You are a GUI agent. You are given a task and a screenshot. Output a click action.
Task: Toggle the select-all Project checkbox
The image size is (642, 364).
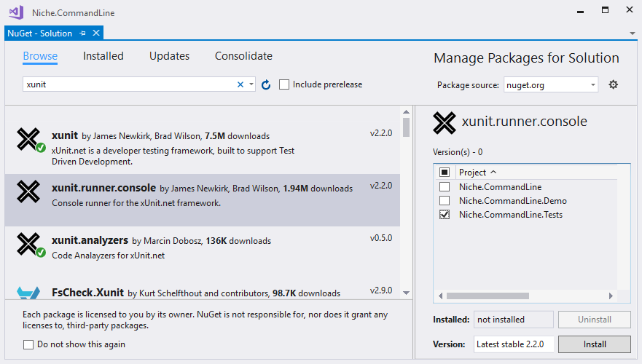[445, 173]
